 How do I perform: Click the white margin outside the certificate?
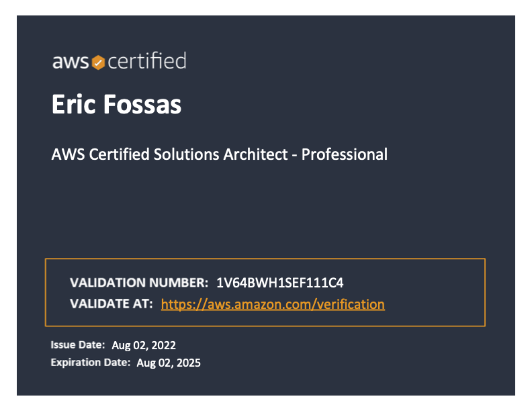266,7
